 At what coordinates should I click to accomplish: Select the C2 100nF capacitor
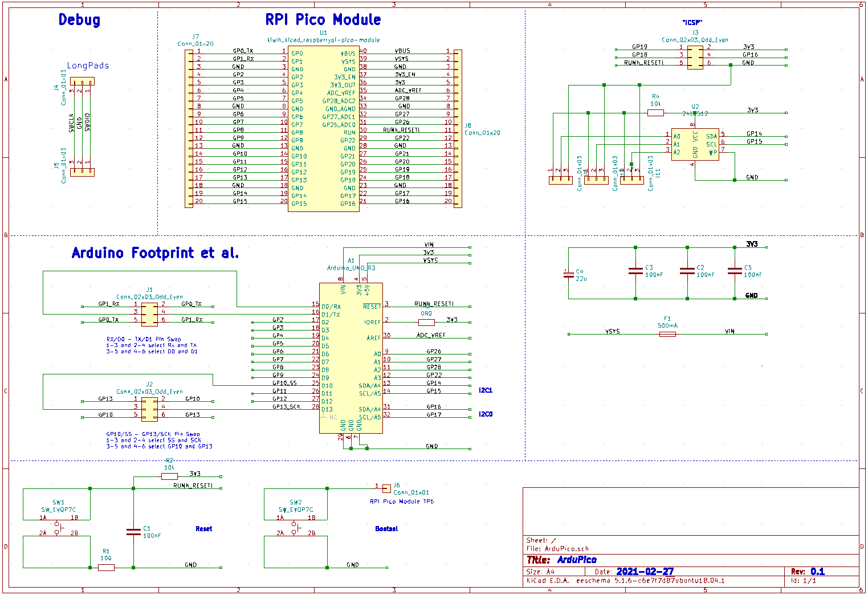(x=687, y=271)
